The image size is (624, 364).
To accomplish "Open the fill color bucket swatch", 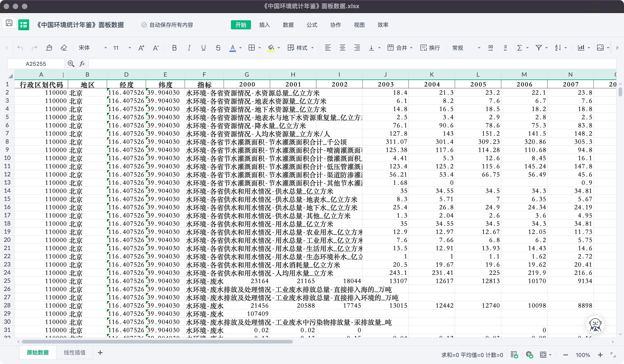I will tap(271, 48).
